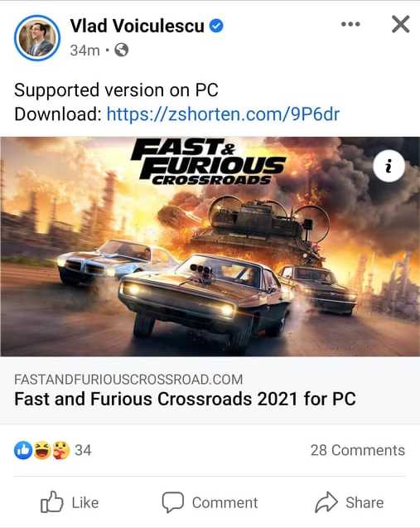This screenshot has width=420, height=528.
Task: Click the Vlad Voiculescu profile name
Action: (137, 26)
